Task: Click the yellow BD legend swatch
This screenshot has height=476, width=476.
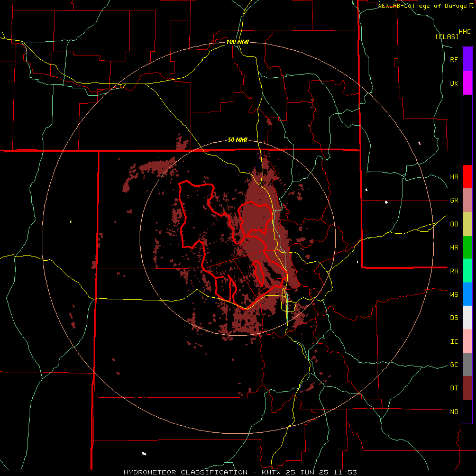Action: pyautogui.click(x=467, y=224)
